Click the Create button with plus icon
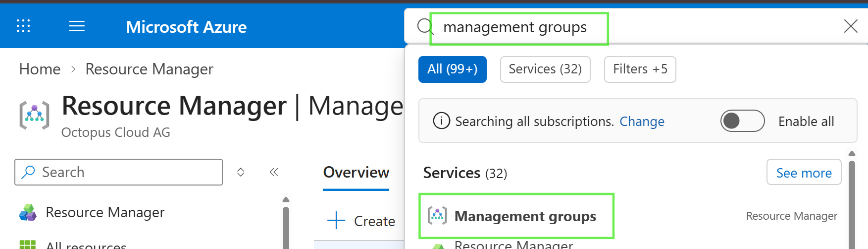 tap(361, 221)
